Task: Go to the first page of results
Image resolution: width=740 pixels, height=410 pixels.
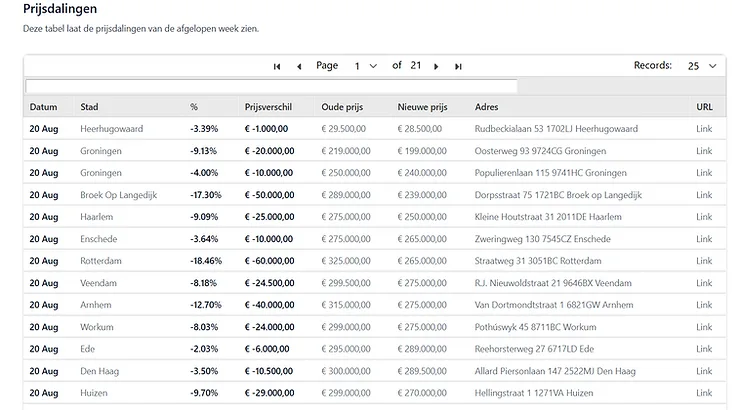Action: pos(277,67)
